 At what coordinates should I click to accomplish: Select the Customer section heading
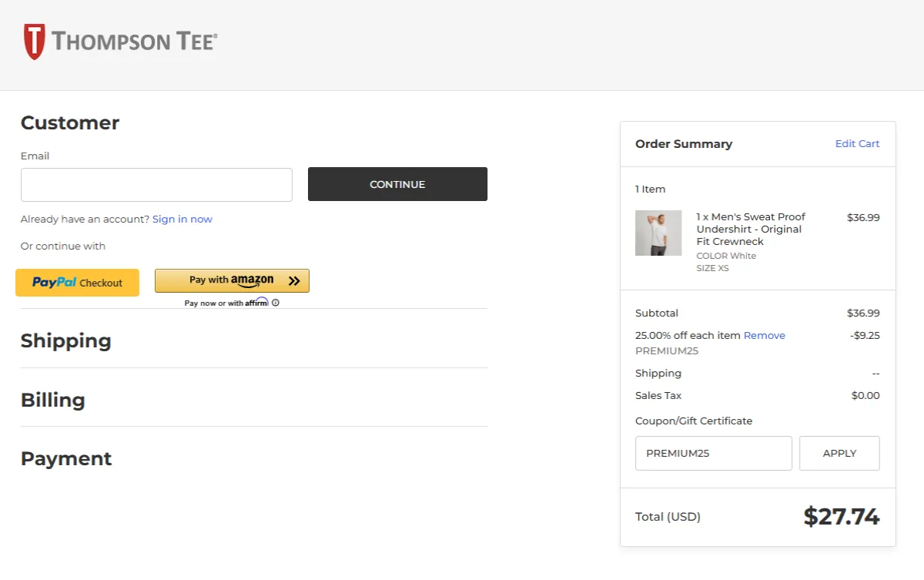click(70, 122)
